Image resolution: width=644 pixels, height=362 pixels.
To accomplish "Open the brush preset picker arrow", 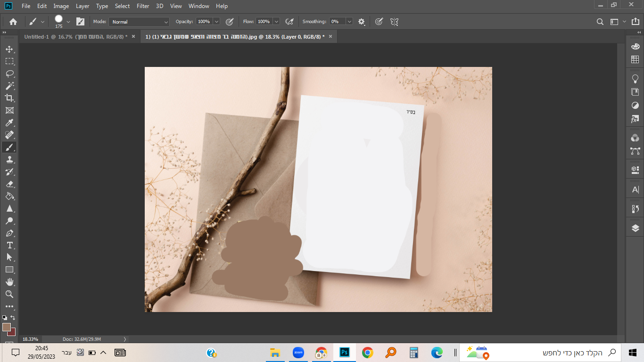I will pyautogui.click(x=68, y=22).
